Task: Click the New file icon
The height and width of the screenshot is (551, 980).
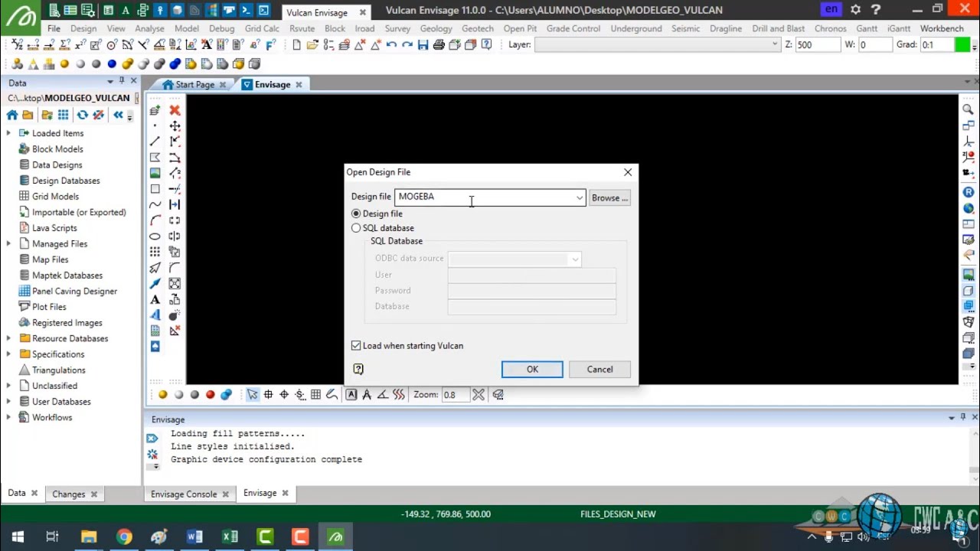Action: [296, 45]
